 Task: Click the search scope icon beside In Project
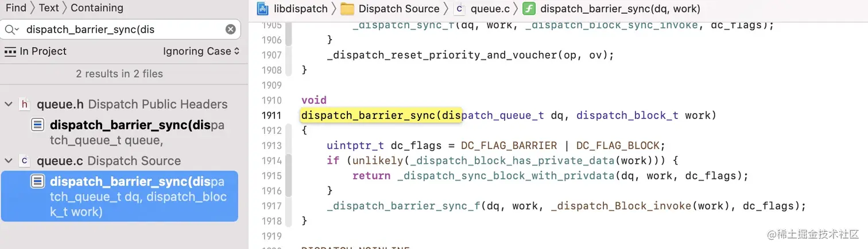tap(10, 52)
